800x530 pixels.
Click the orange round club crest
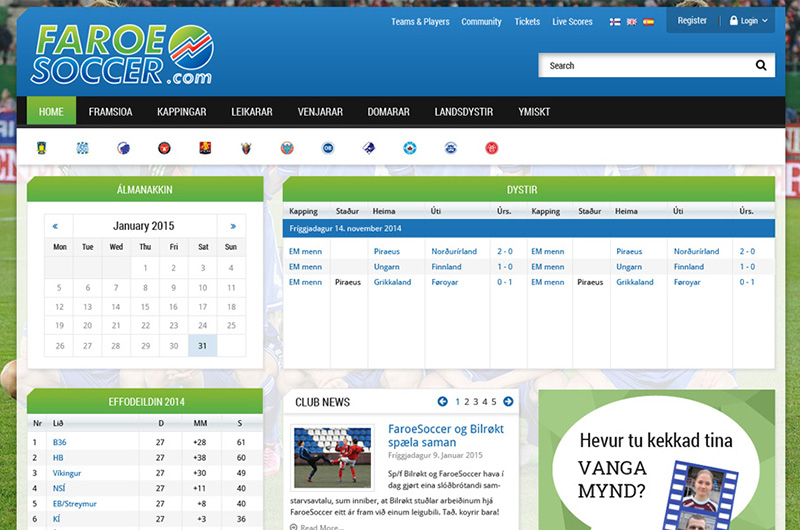(287, 148)
